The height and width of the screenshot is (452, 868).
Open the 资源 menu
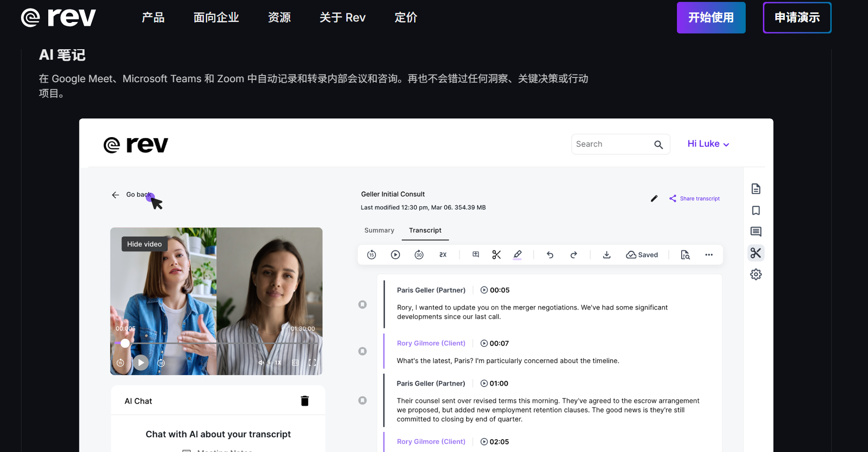279,18
